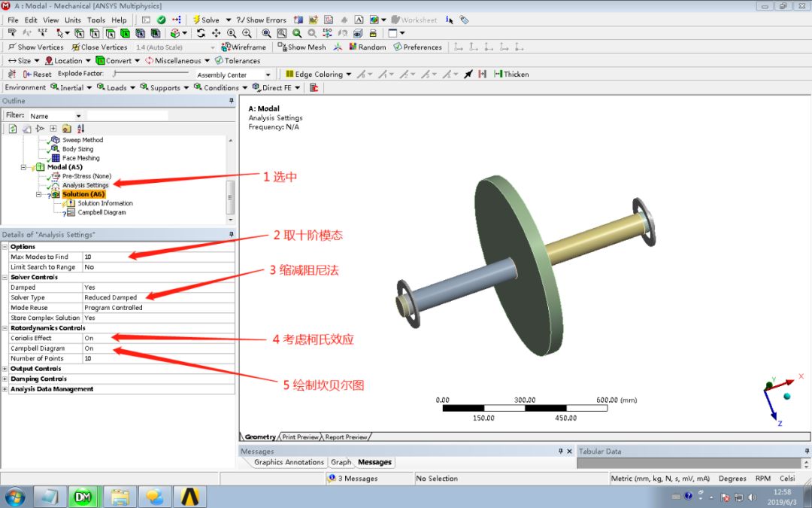The height and width of the screenshot is (508, 812).
Task: Select the Messages tab at the bottom
Action: 374,462
